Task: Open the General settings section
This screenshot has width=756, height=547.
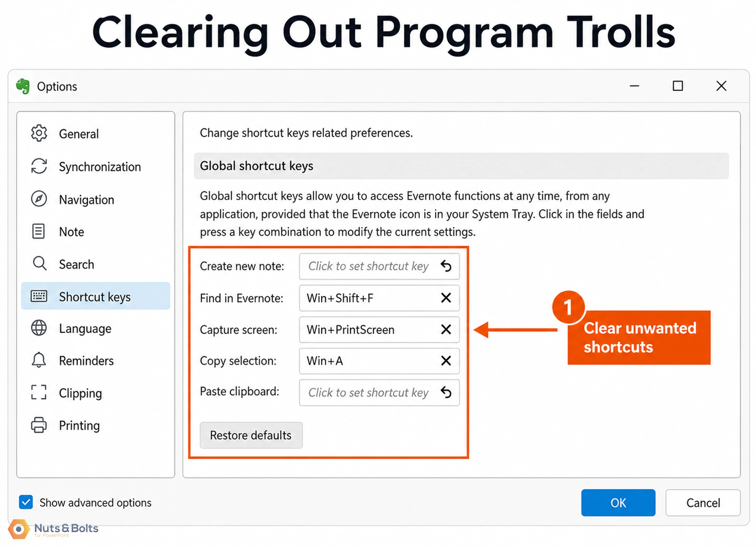Action: pos(79,134)
